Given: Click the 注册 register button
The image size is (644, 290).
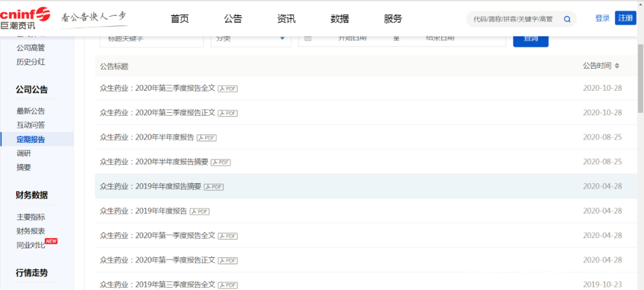Looking at the screenshot, I should click(626, 18).
